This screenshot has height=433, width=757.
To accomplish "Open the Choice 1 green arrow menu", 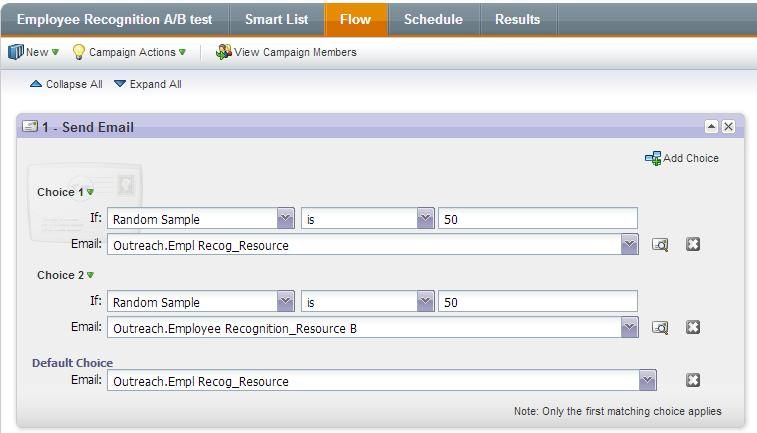I will coord(90,192).
